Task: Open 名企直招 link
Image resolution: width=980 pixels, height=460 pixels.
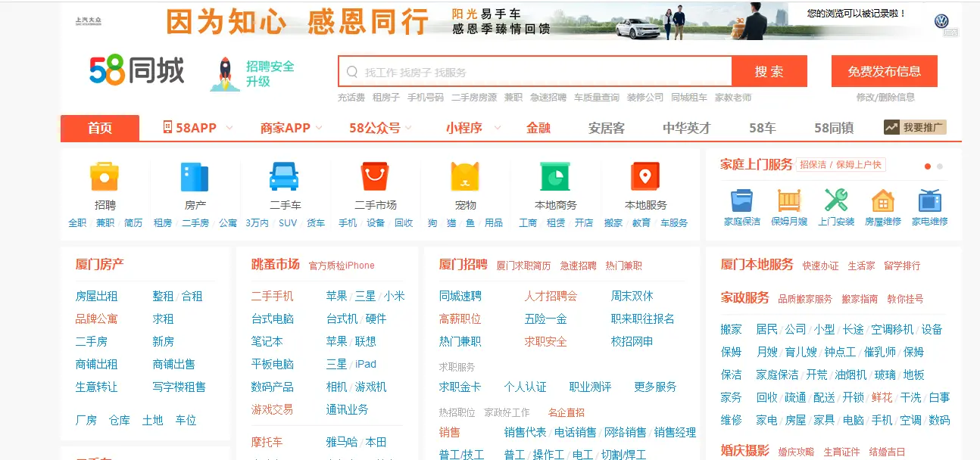Action: pos(566,412)
